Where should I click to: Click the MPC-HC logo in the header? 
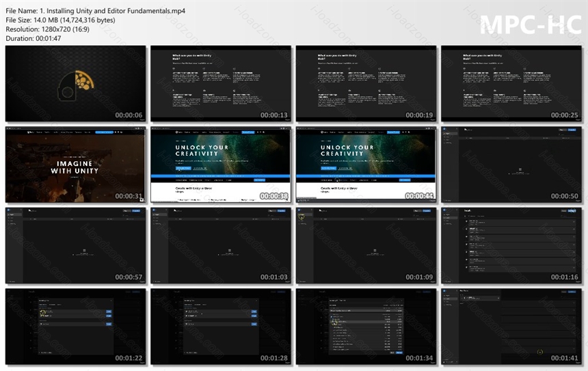pos(531,25)
